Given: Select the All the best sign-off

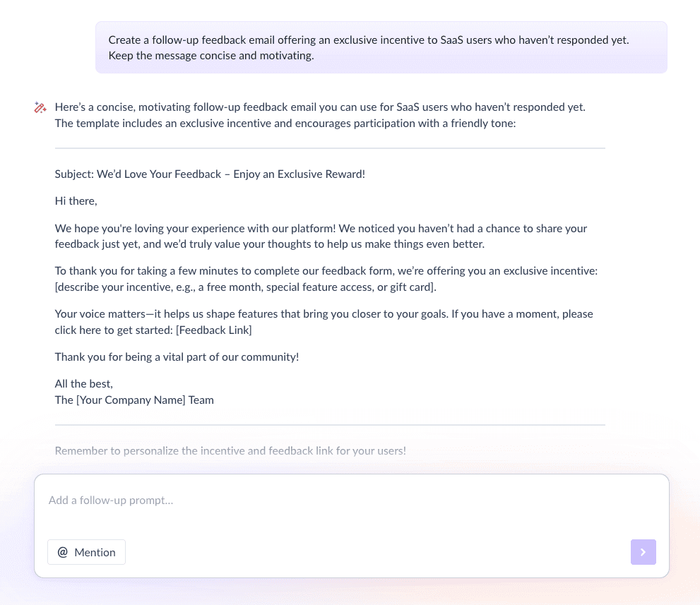Looking at the screenshot, I should pos(83,383).
